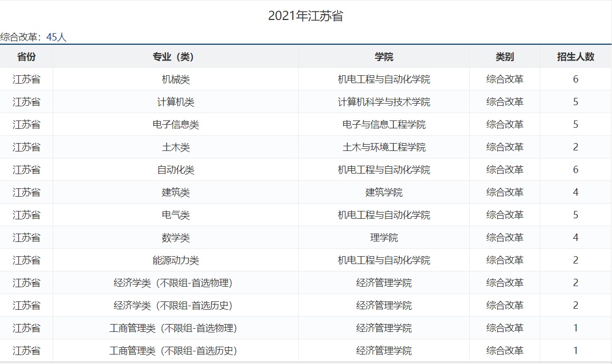Select the 电气类 major cell
612x364 pixels.
coord(175,215)
